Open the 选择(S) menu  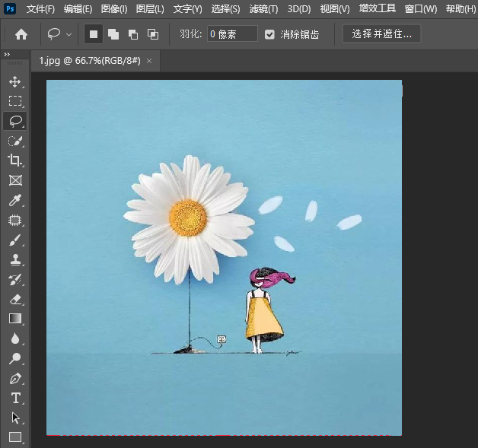pos(225,9)
